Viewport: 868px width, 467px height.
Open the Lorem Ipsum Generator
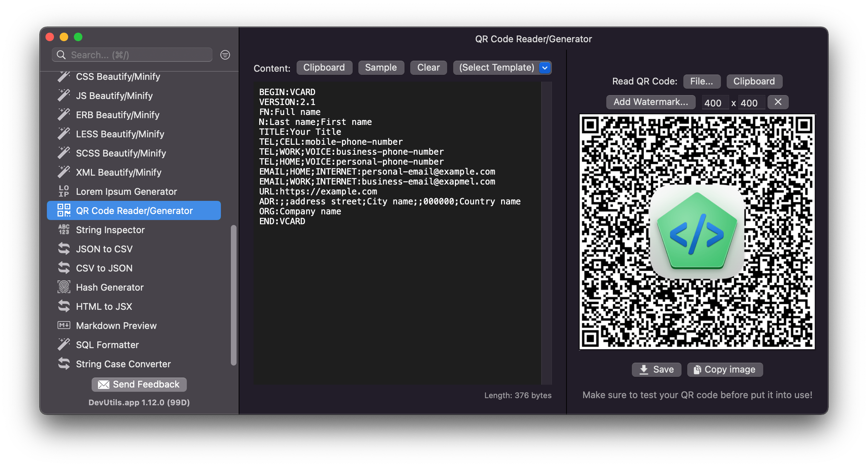click(x=126, y=191)
